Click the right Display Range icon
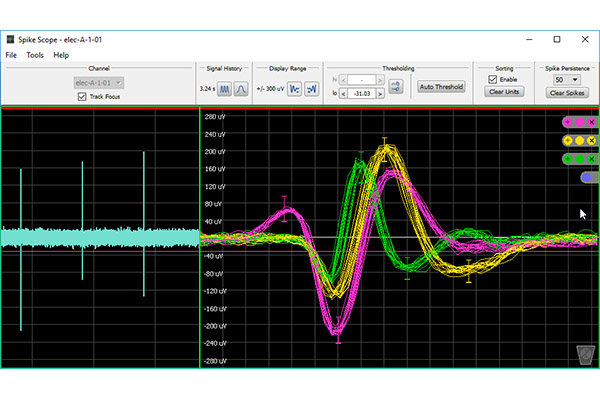Image resolution: width=600 pixels, height=400 pixels. 311,88
